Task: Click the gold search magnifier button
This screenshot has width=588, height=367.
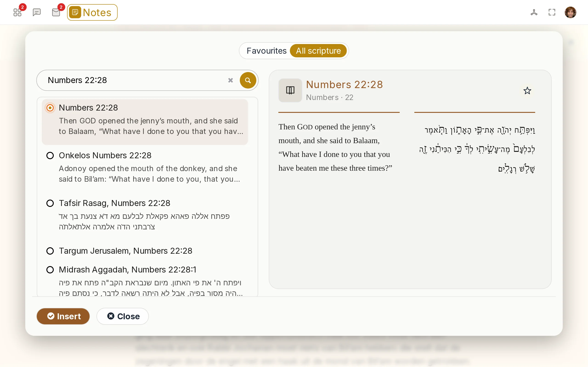Action: pos(248,80)
